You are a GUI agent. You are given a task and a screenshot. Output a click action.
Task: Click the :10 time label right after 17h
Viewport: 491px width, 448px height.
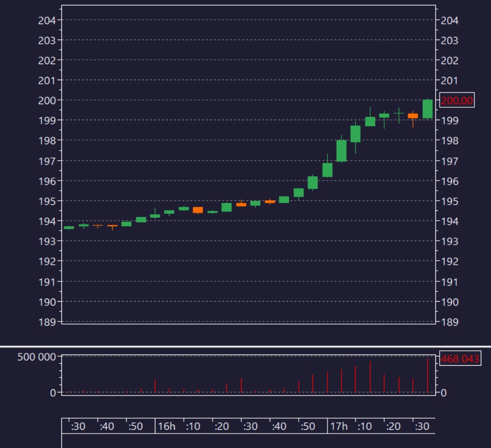(364, 426)
